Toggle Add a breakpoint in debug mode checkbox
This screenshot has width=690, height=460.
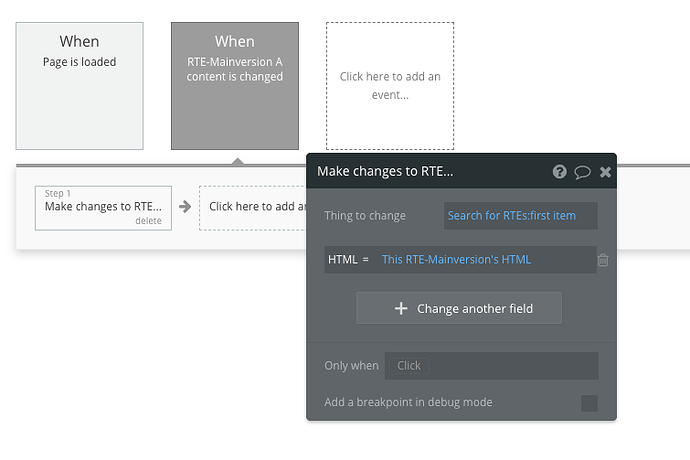(x=589, y=403)
